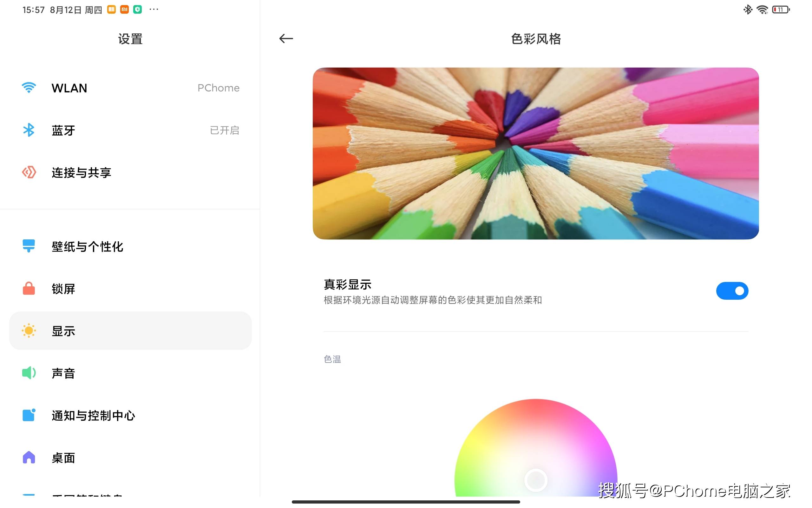Click the sun icon for 显示

29,331
